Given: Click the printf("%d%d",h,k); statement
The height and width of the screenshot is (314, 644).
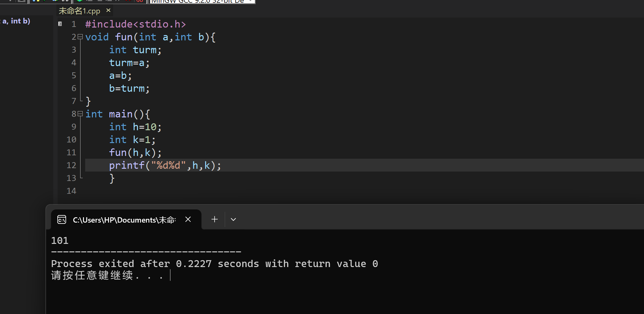Looking at the screenshot, I should click(x=165, y=165).
